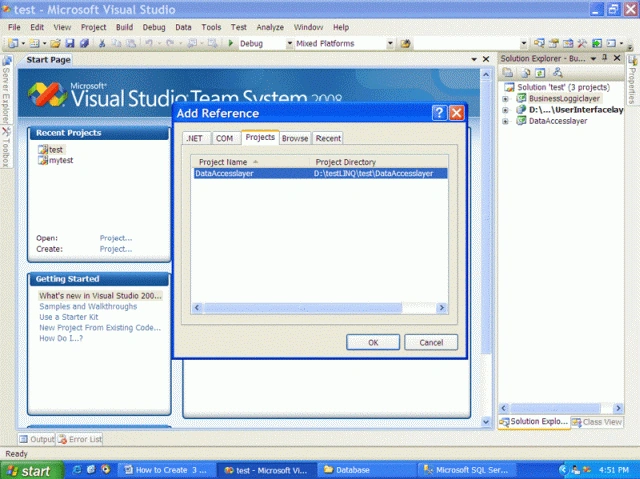Image resolution: width=640 pixels, height=479 pixels.
Task: Click the Windows Start button
Action: (x=32, y=470)
